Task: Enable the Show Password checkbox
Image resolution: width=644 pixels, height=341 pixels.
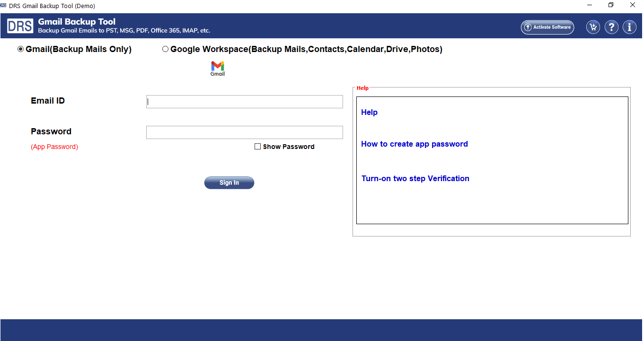Action: click(x=258, y=147)
